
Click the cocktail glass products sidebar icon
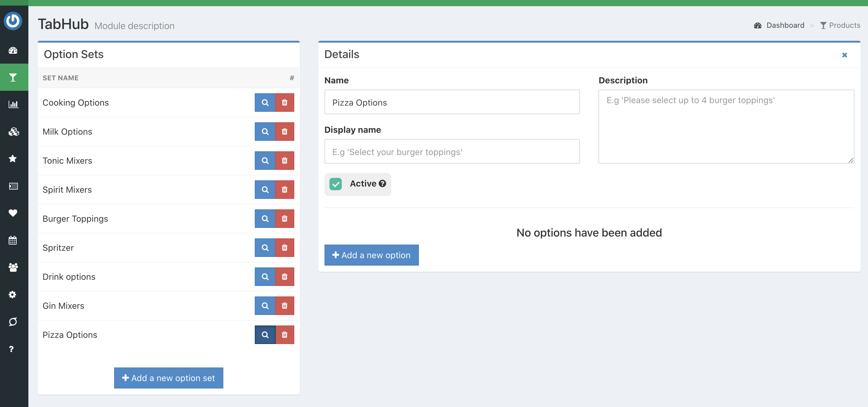click(x=13, y=78)
